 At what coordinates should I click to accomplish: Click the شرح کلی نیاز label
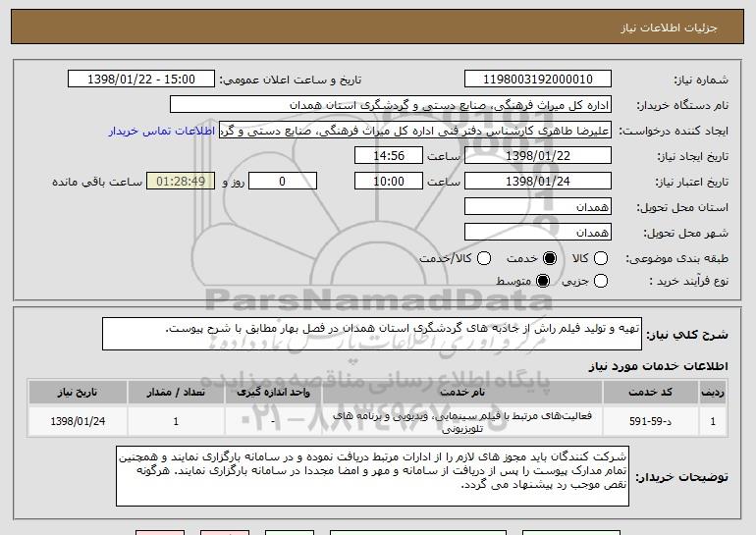(x=687, y=334)
